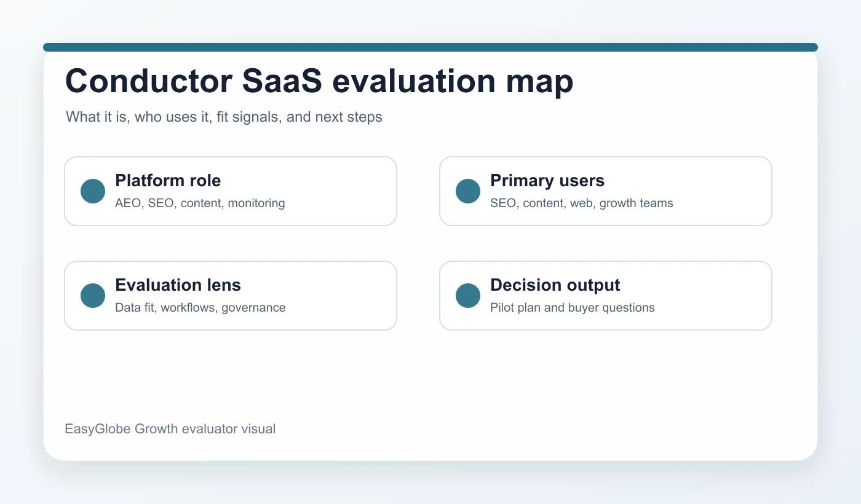Select the Evaluation lens heading
Image resolution: width=861 pixels, height=504 pixels.
click(178, 285)
